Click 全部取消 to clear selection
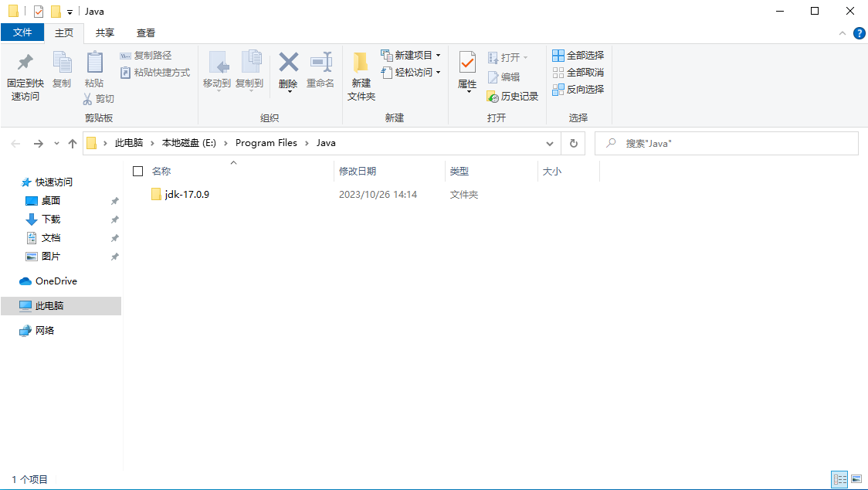The height and width of the screenshot is (490, 868). tap(578, 72)
